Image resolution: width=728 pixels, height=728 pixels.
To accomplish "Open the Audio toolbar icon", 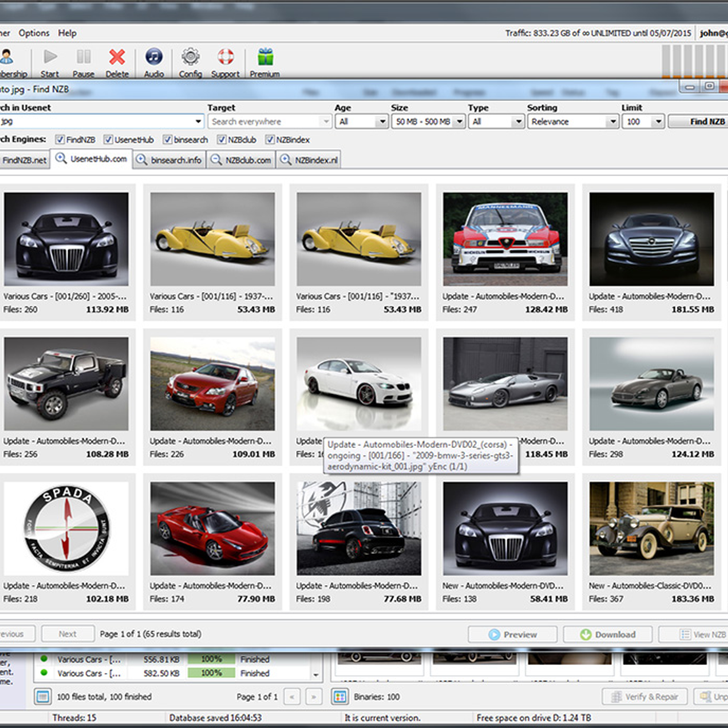I will coord(154,57).
